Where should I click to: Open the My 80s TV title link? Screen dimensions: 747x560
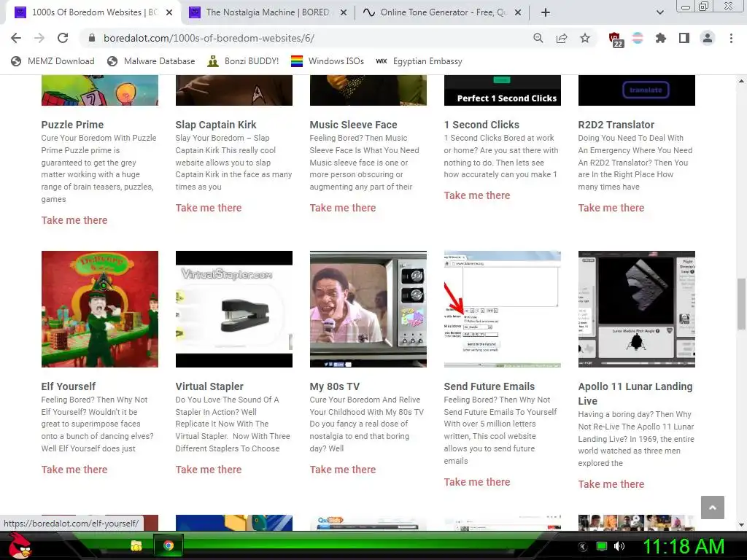click(x=334, y=386)
